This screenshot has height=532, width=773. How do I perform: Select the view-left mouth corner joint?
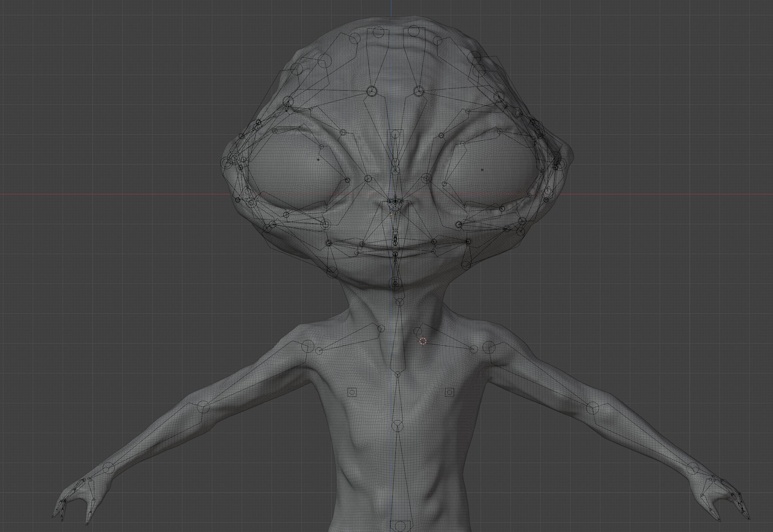[x=329, y=243]
